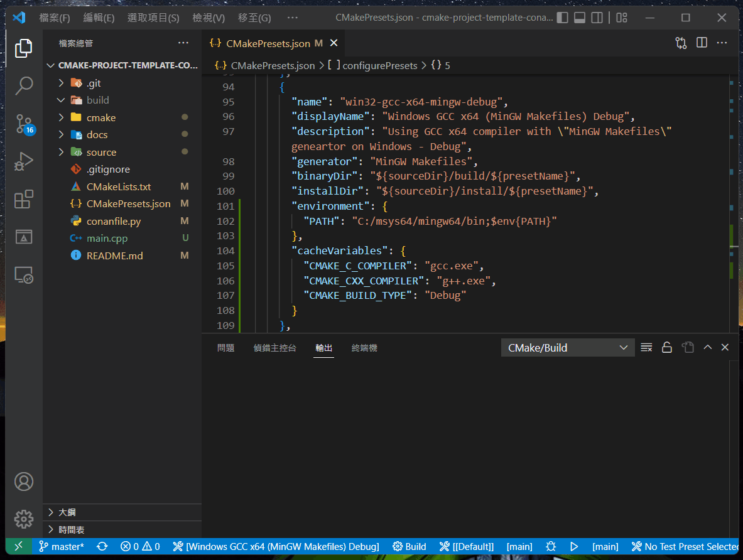Screen dimensions: 743x560
Task: Click No Test Preset Selected in status bar
Action: [685, 547]
